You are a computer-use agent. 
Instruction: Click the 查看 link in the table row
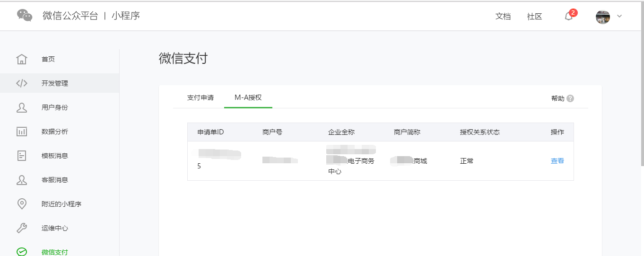557,161
